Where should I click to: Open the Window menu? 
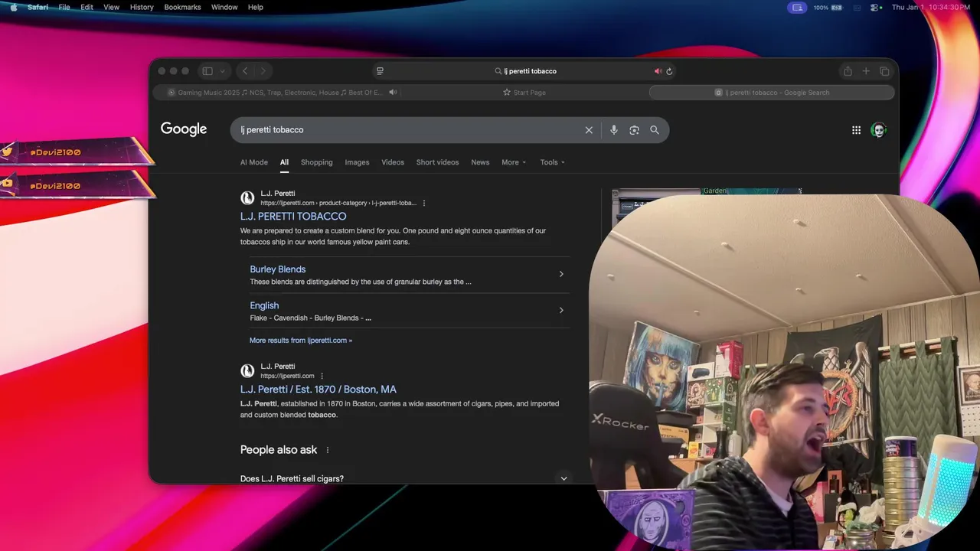[x=224, y=7]
